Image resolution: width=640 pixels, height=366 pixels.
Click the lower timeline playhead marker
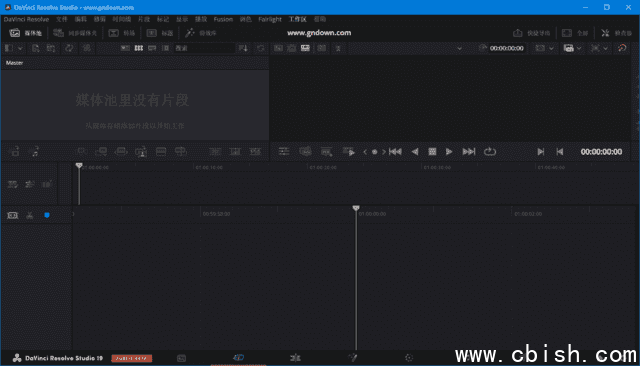coord(356,209)
